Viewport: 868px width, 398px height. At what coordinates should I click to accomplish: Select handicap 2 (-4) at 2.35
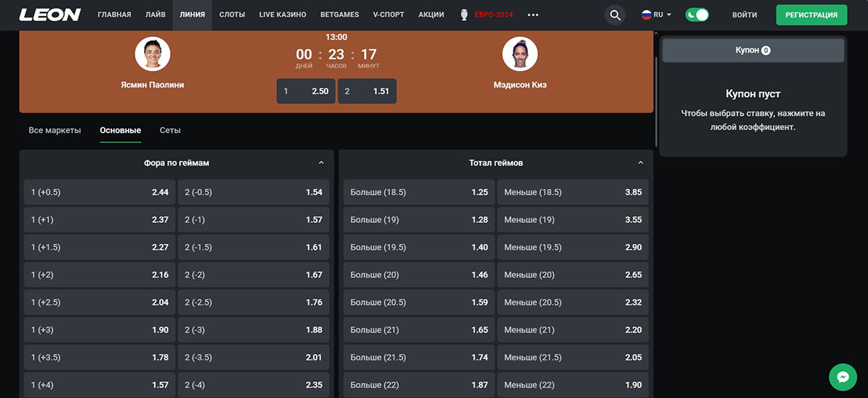pos(253,385)
